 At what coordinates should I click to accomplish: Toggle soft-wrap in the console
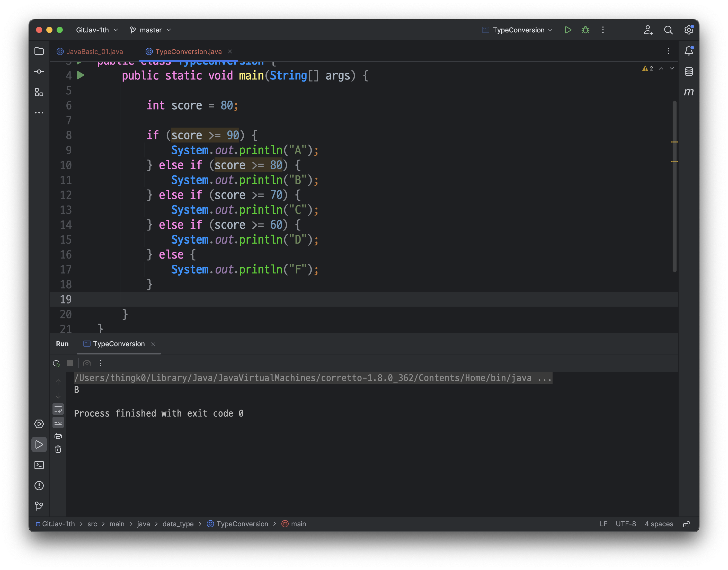58,409
